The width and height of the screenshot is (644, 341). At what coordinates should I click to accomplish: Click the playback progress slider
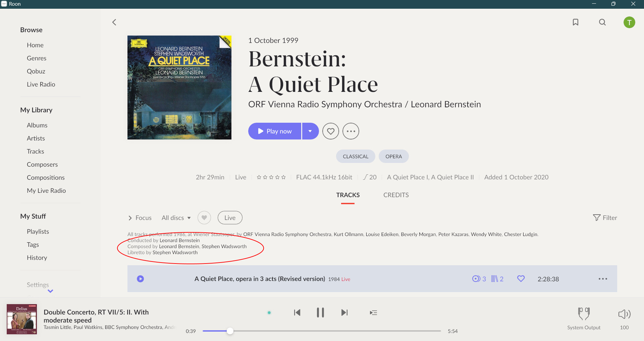321,331
